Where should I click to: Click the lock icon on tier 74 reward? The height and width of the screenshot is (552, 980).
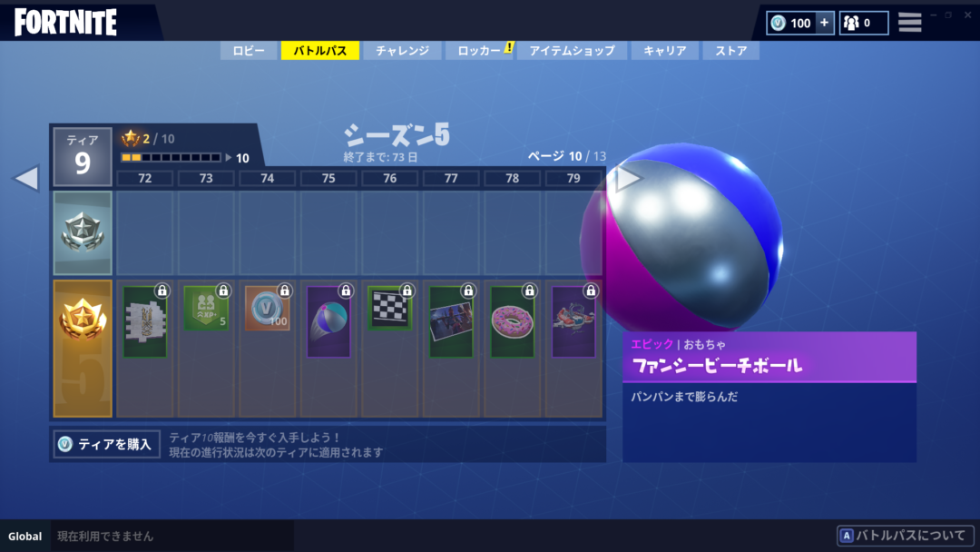(284, 291)
